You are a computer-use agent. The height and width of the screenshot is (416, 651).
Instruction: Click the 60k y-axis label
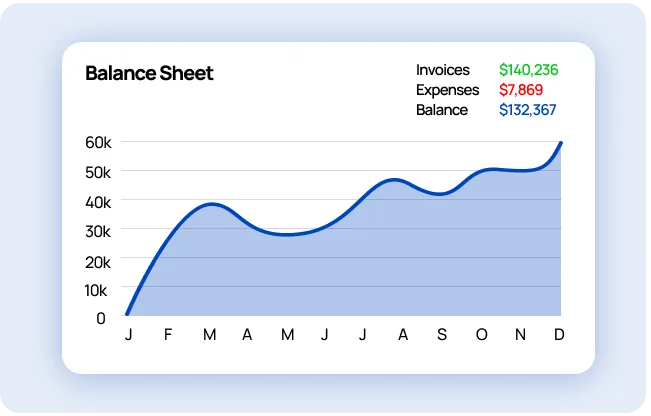[97, 142]
